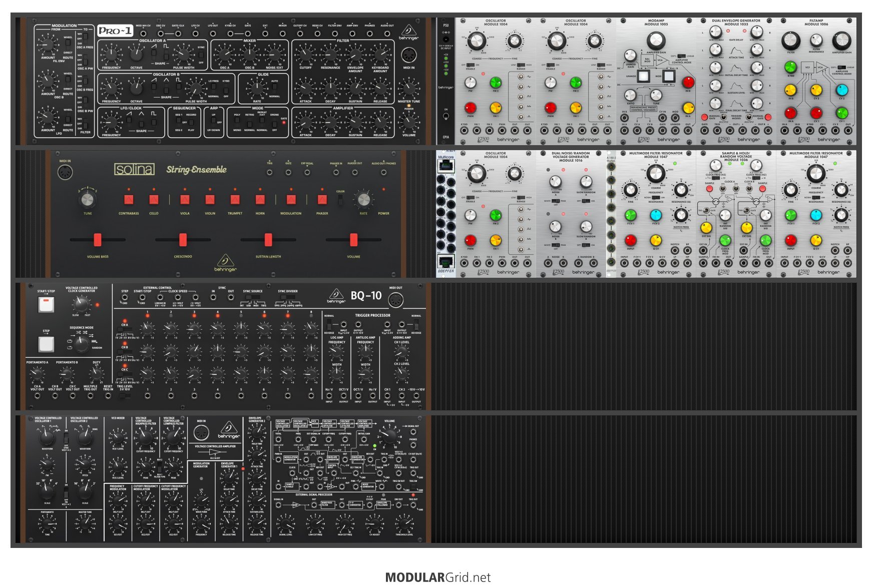Click the Pro-1 filter CUTOFF knob
The width and height of the screenshot is (877, 588).
[x=305, y=55]
